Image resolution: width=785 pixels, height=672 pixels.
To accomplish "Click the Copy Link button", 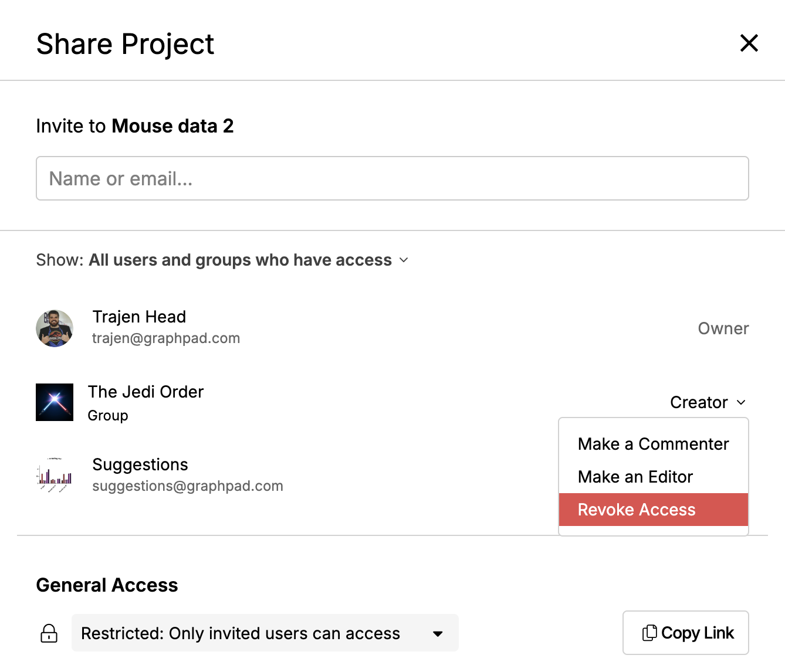I will tap(685, 633).
